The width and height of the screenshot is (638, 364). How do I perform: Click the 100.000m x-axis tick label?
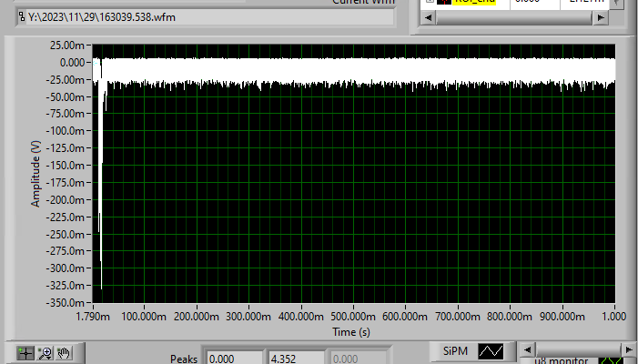coord(144,317)
